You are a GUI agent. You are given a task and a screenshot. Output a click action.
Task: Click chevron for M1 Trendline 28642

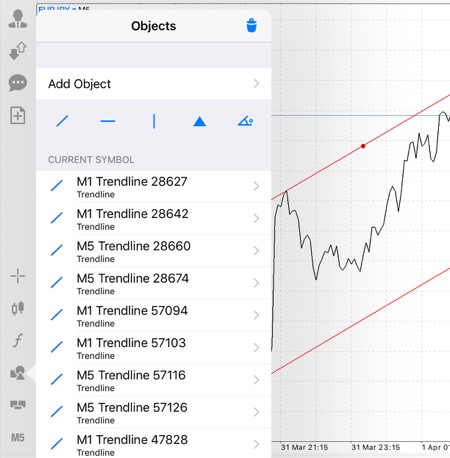coord(256,218)
